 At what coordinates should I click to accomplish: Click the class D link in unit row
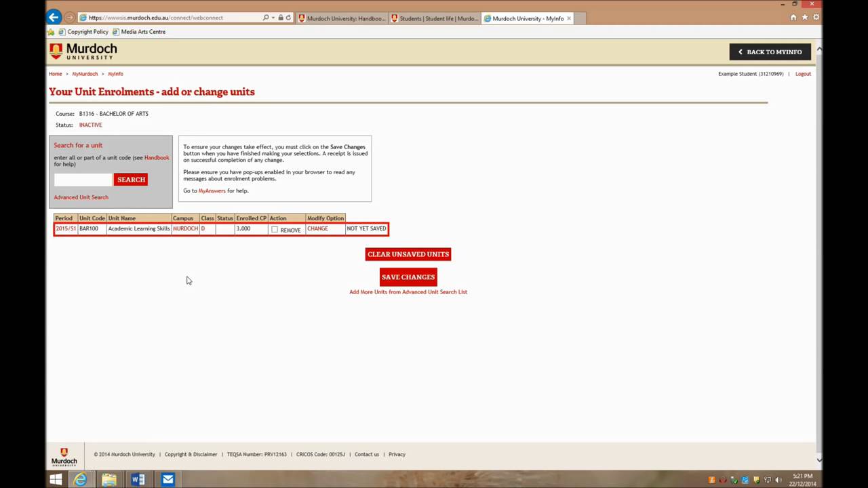click(203, 228)
